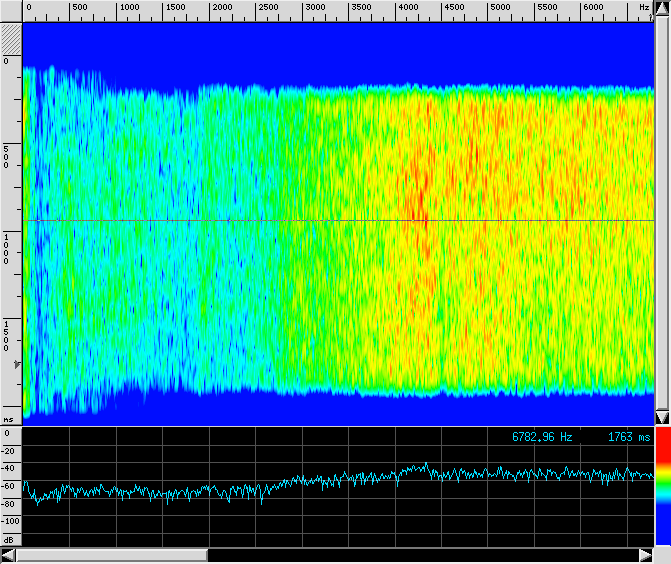Click the empty horizontal scrollbar track right of thumb
Screen dimensions: 671x564
point(420,555)
